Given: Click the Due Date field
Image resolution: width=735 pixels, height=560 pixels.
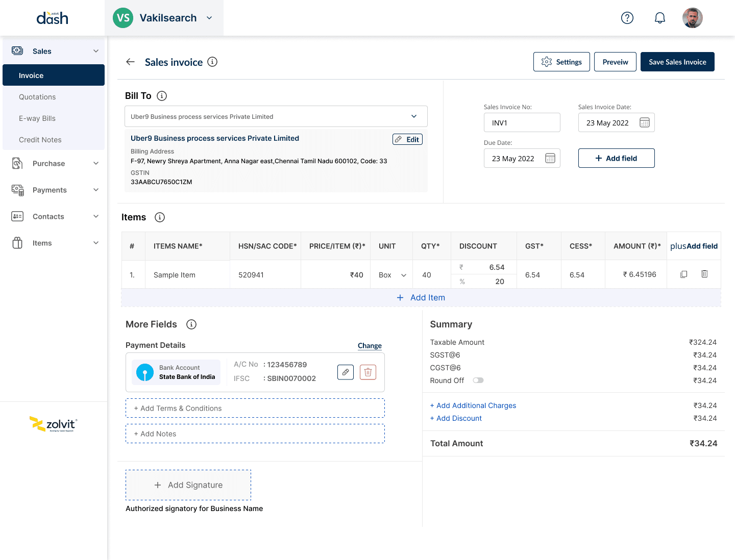Looking at the screenshot, I should 522,158.
